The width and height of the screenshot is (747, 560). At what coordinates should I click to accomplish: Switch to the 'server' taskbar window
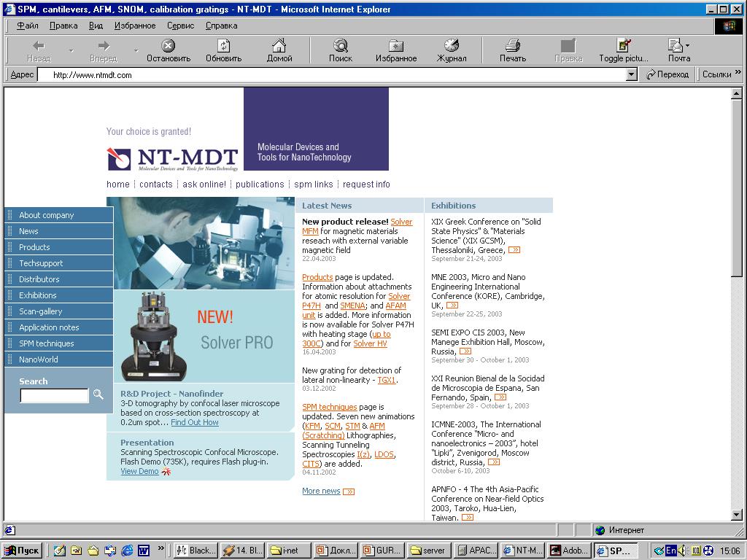(429, 551)
